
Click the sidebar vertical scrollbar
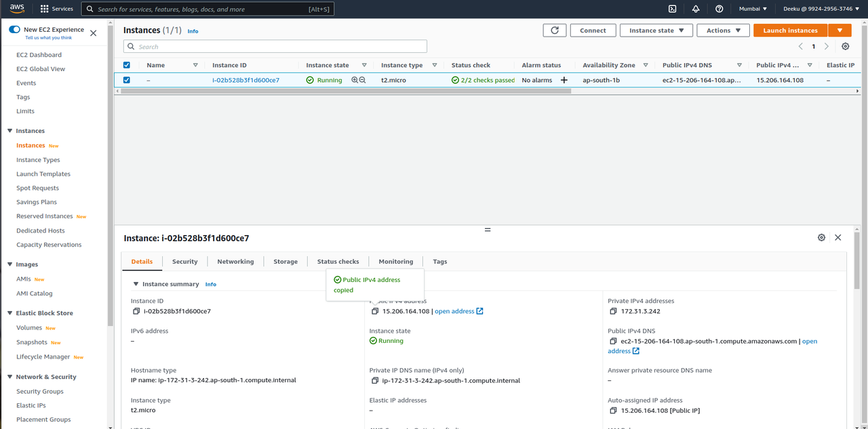(x=111, y=176)
